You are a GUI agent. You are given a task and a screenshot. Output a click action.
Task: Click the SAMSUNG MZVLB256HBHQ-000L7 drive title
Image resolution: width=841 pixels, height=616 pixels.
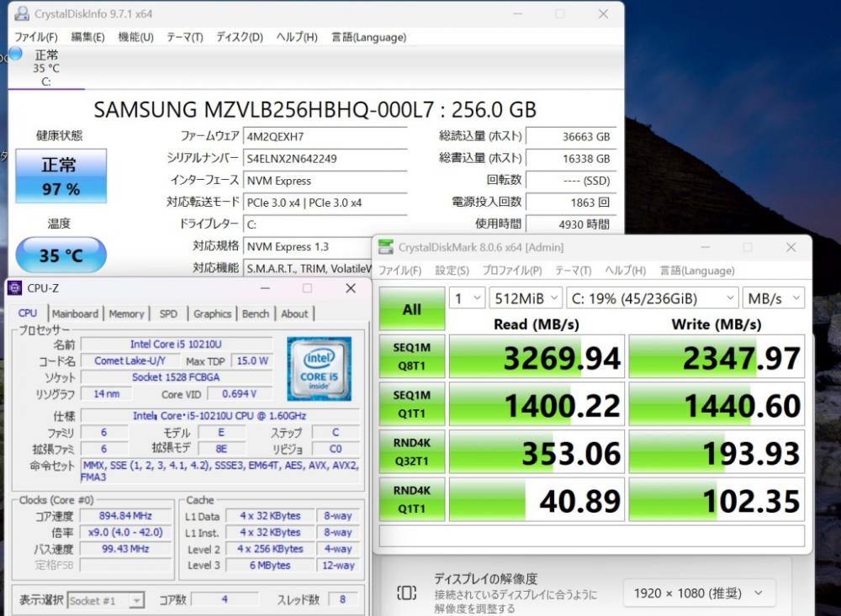point(315,110)
